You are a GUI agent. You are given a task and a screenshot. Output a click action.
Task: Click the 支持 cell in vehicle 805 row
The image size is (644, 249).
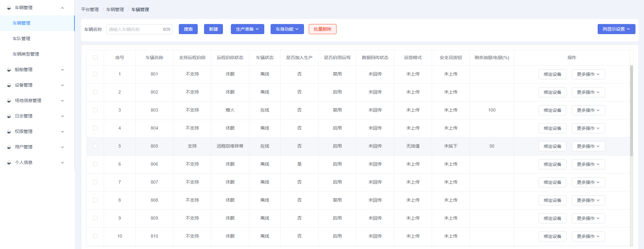coord(192,146)
